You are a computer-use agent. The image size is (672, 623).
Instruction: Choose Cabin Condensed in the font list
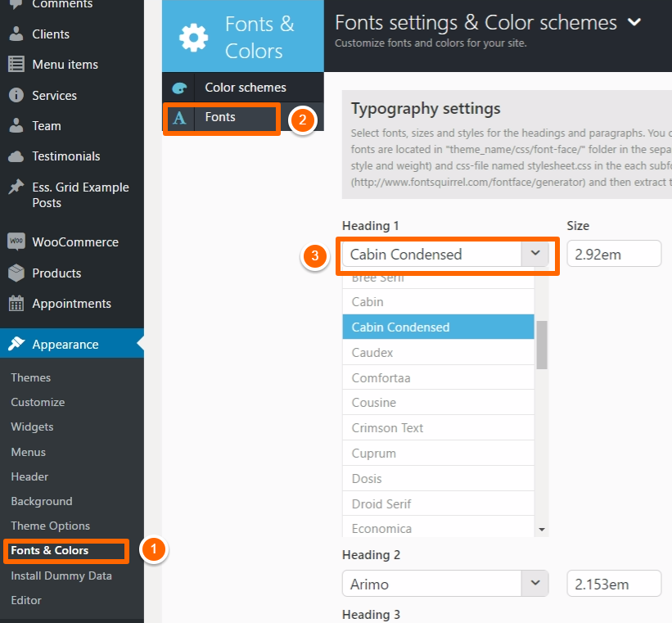(438, 327)
